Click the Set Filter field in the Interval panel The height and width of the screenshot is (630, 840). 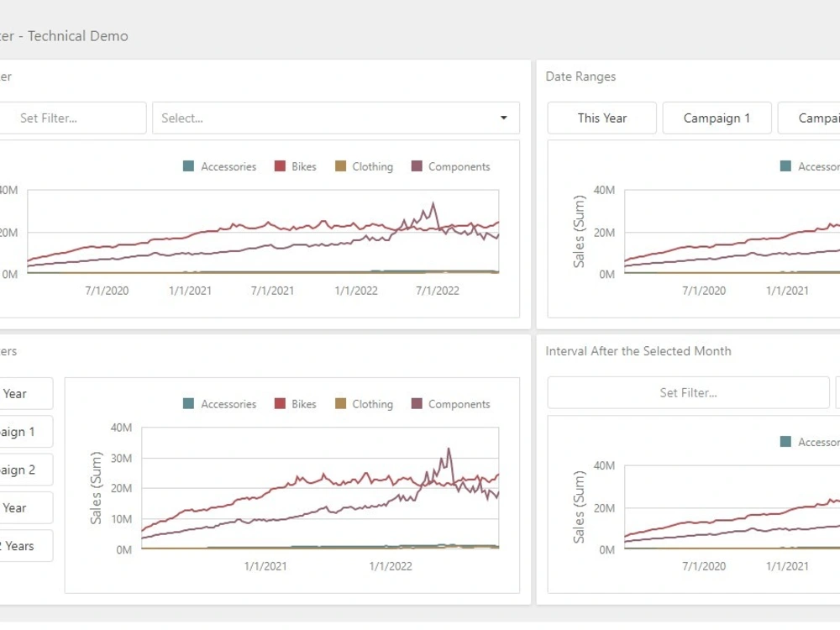[x=687, y=392]
